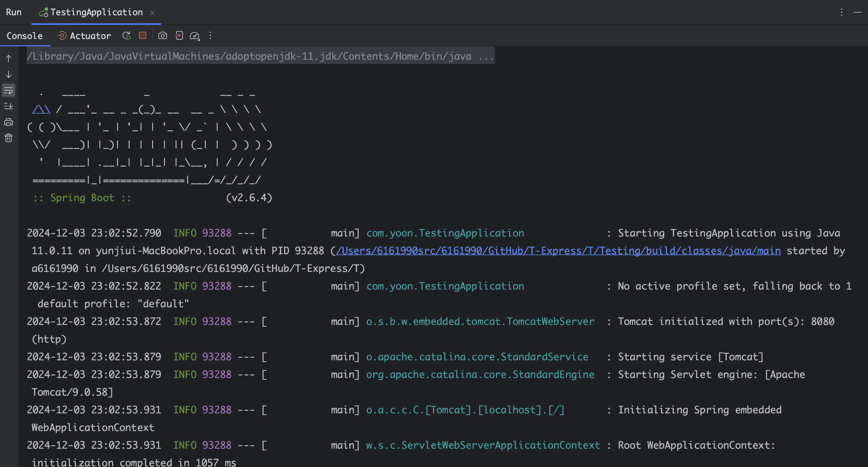Select the Console tab
The height and width of the screenshot is (467, 868).
click(x=25, y=36)
